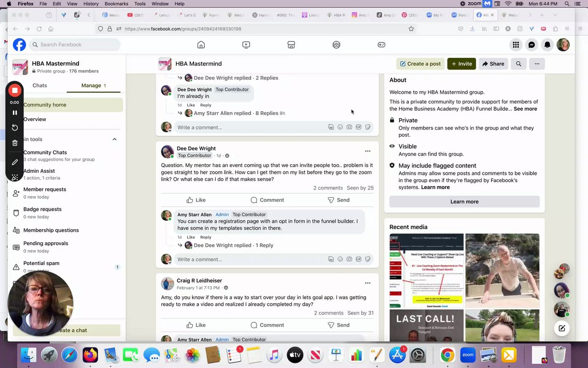Image resolution: width=588 pixels, height=368 pixels.
Task: Bookmark this page with the star icon
Action: pyautogui.click(x=411, y=29)
